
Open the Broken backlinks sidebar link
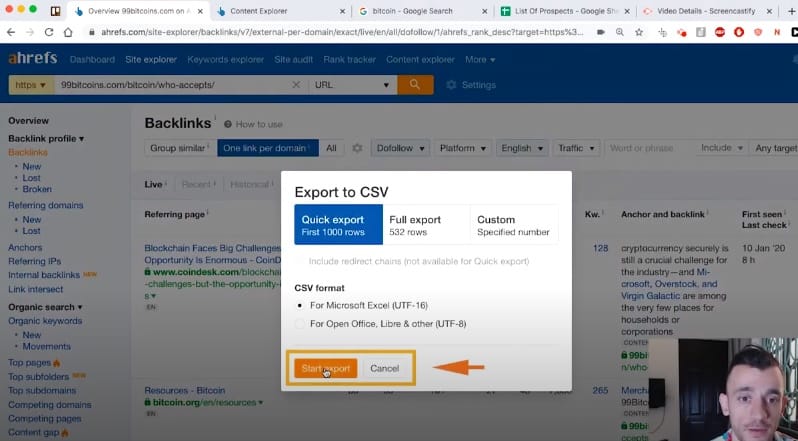[37, 189]
